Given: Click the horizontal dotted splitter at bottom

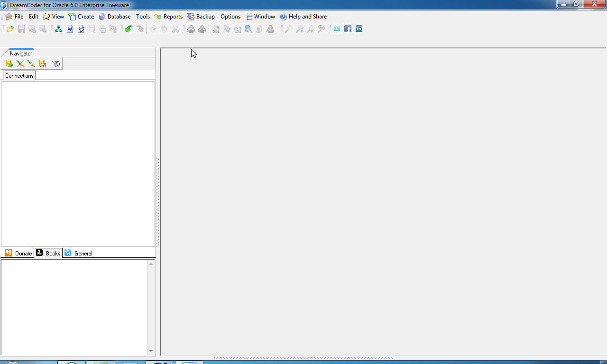Looking at the screenshot, I should pyautogui.click(x=303, y=358).
